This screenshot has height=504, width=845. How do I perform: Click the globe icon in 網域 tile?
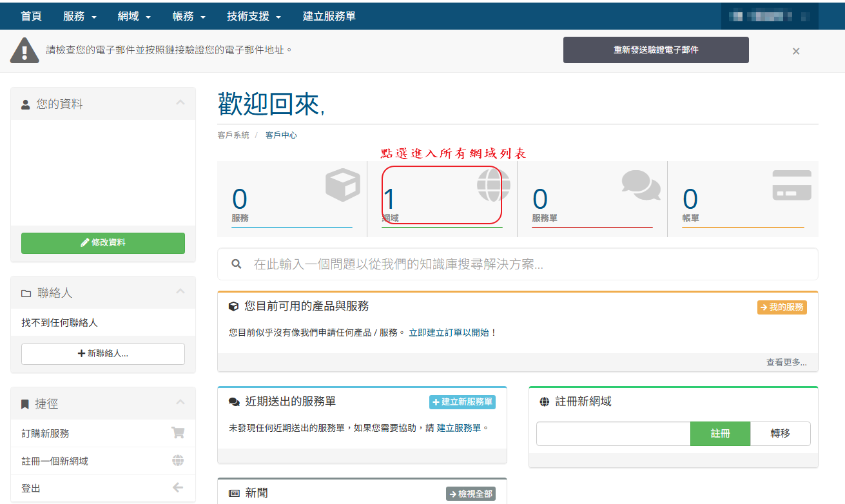[x=493, y=185]
